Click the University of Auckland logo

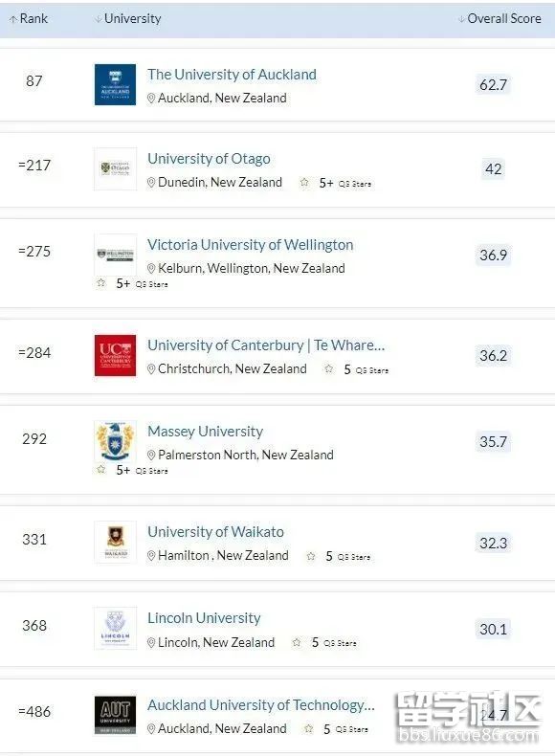115,84
